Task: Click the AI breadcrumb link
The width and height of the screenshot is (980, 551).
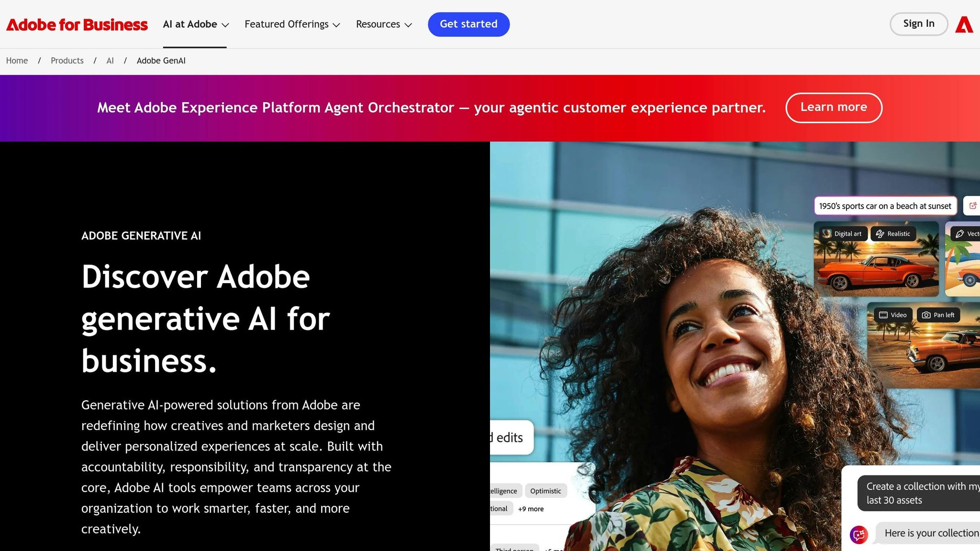Action: click(x=110, y=61)
